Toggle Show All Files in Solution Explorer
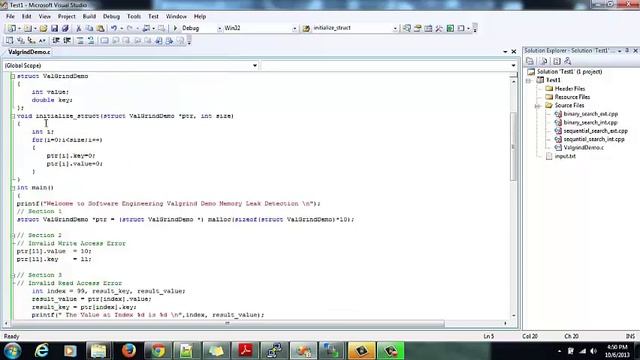 [543, 61]
